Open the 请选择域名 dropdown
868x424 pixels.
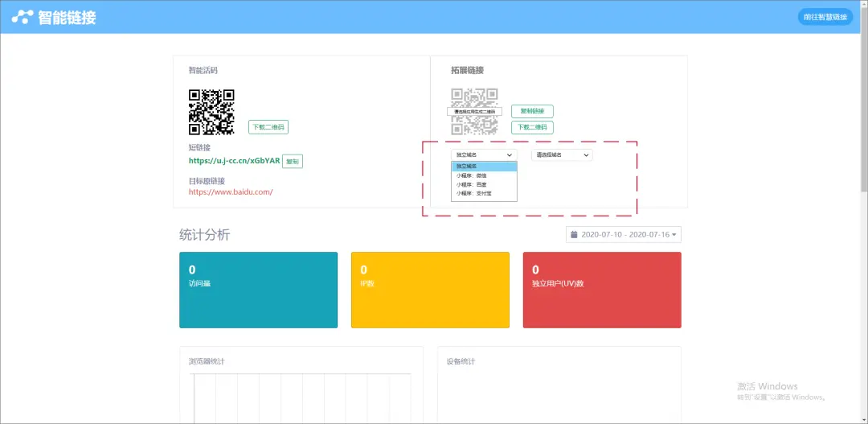tap(561, 154)
